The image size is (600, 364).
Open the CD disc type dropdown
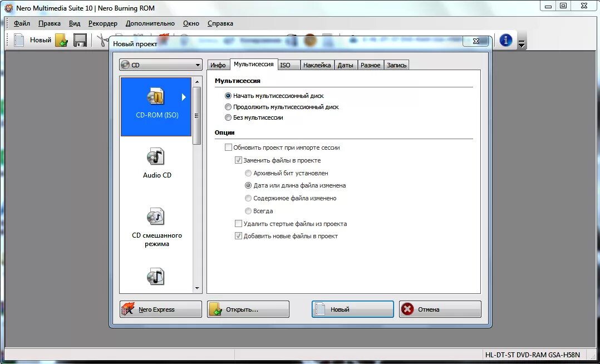[161, 65]
